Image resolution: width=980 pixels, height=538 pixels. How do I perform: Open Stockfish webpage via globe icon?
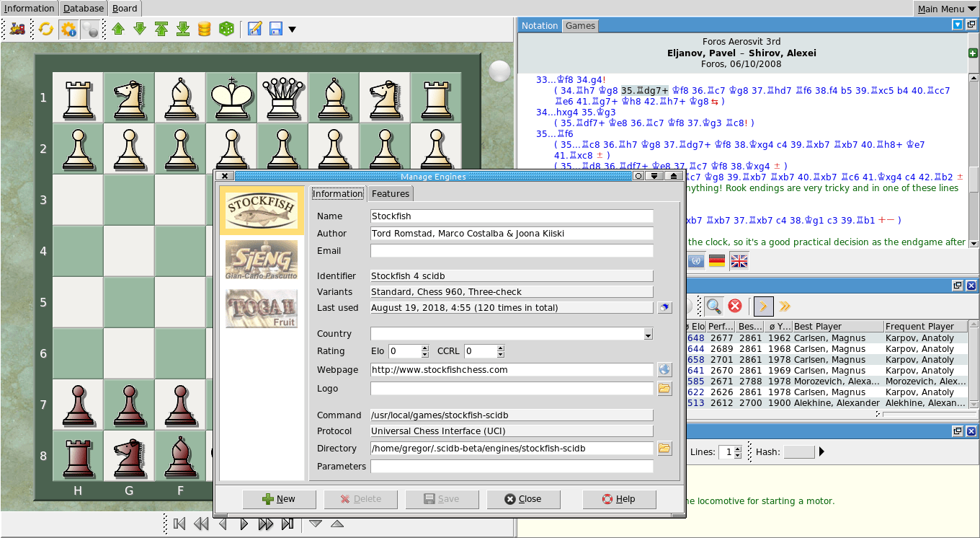click(x=664, y=369)
